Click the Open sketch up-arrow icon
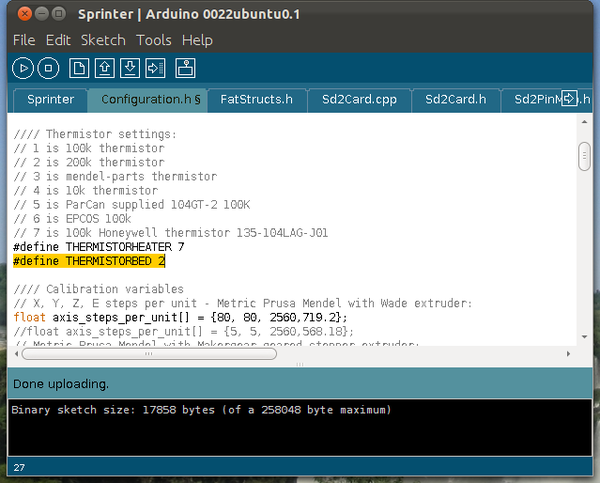600x483 pixels. 104,68
